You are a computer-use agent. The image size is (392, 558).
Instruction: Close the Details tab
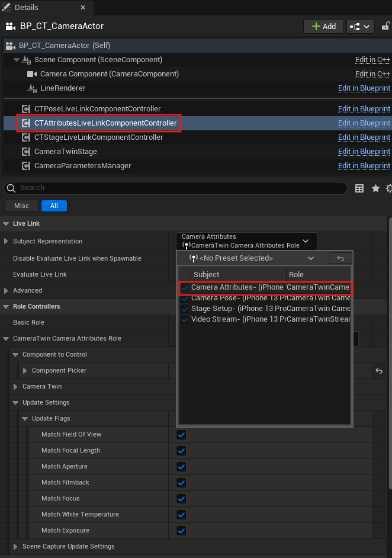tap(82, 8)
